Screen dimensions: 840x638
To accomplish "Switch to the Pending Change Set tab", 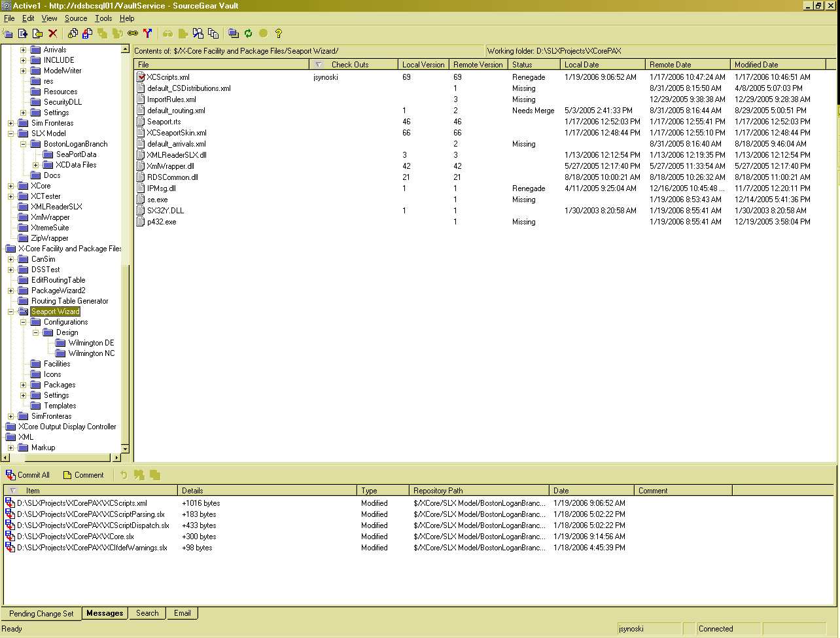I will coord(41,614).
